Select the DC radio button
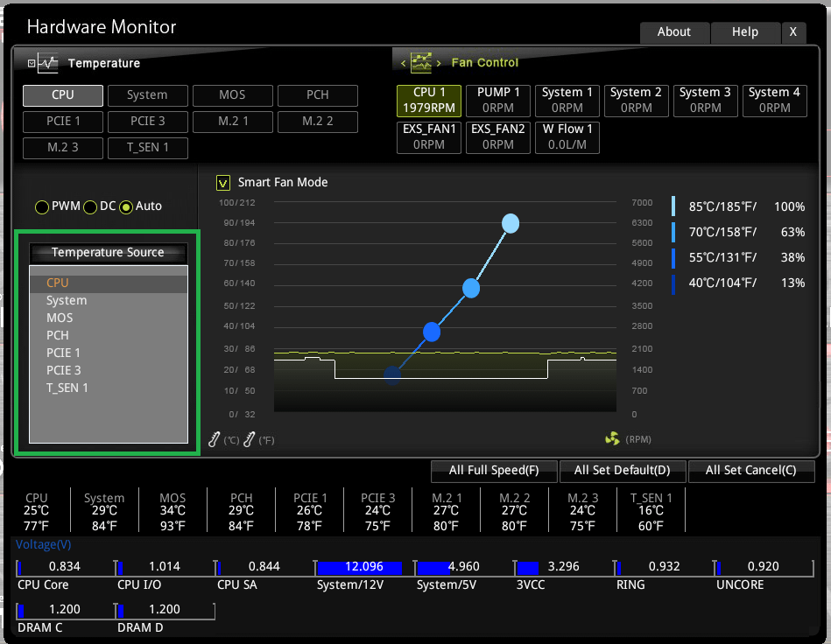This screenshot has height=644, width=831. [90, 207]
